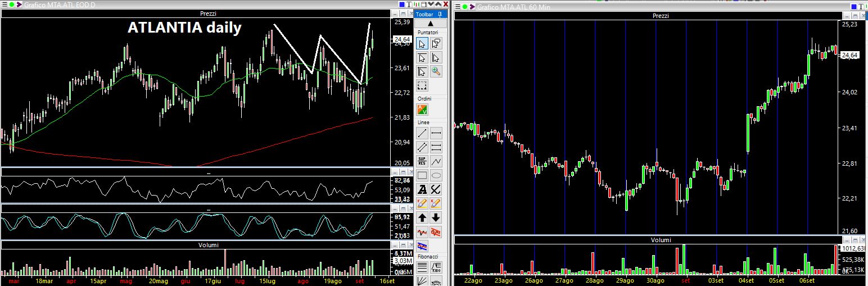Toggle the green status dot on 60 Min chart

[464, 7]
